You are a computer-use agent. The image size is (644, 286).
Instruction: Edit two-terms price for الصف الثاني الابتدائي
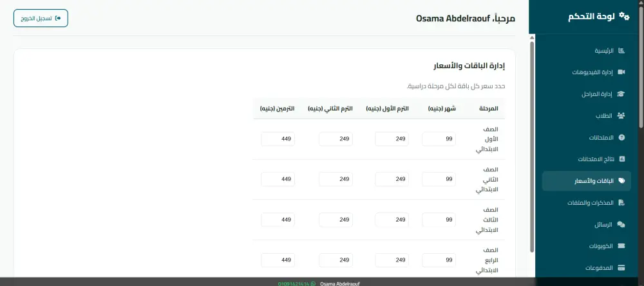pos(278,179)
